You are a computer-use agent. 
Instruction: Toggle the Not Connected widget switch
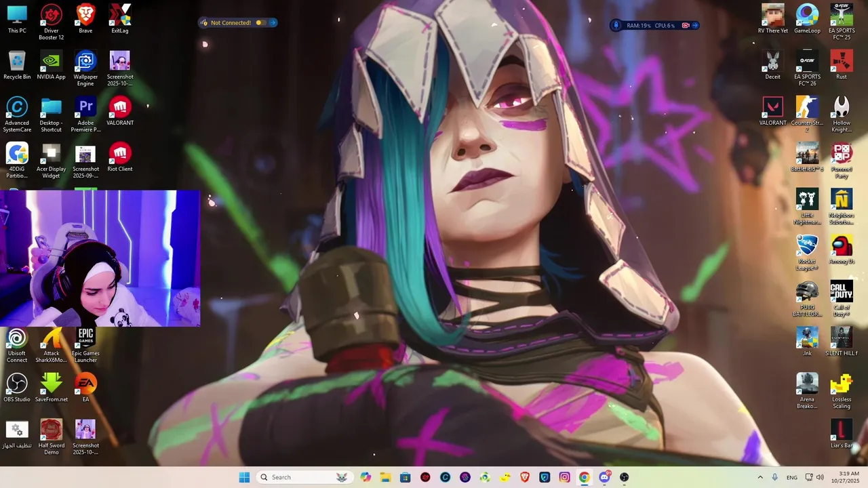click(x=261, y=22)
